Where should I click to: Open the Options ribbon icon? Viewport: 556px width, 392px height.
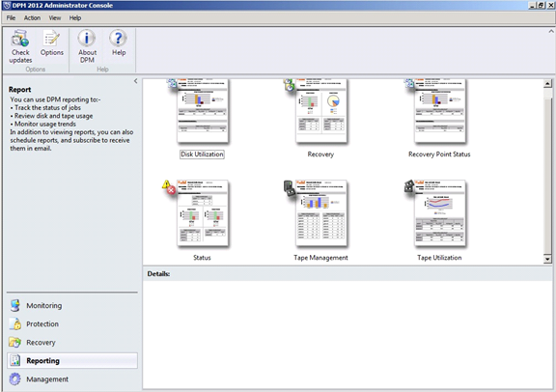point(51,38)
